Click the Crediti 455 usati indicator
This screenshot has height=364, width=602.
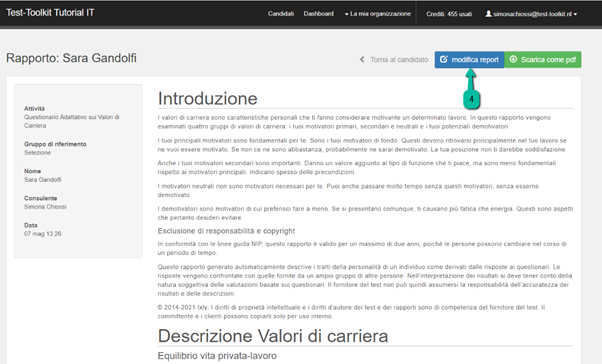click(x=449, y=14)
